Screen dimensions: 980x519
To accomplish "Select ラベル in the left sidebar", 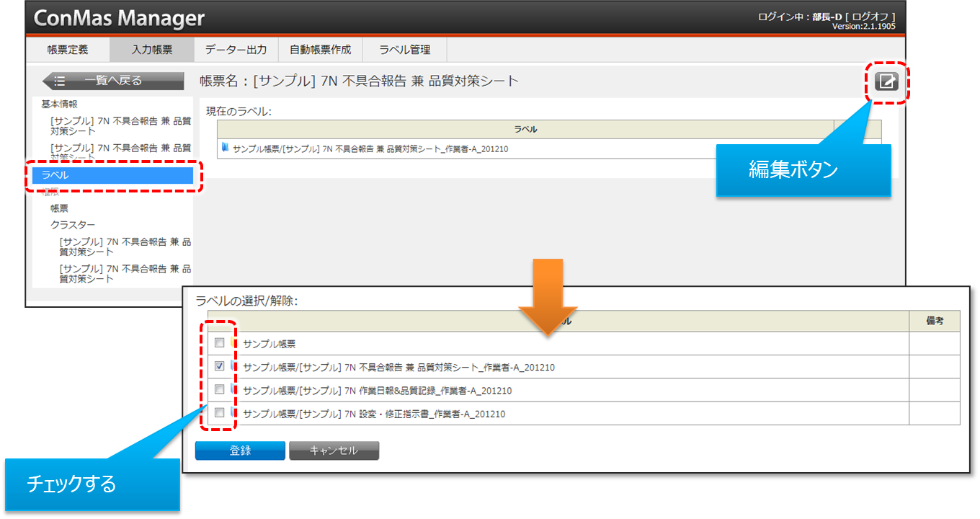I will click(113, 175).
